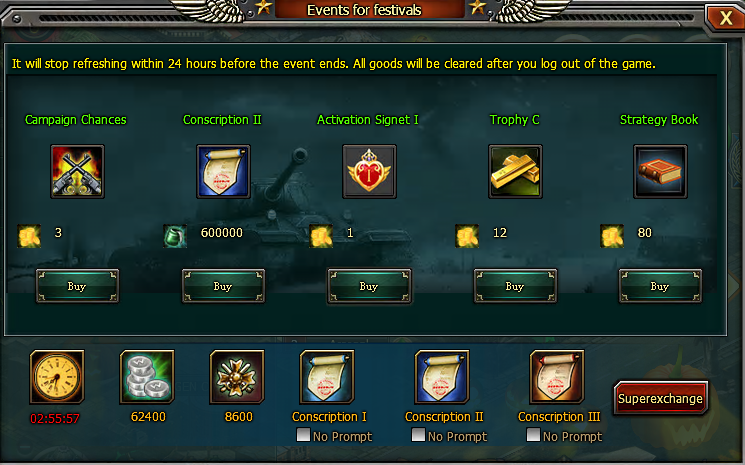Image resolution: width=745 pixels, height=465 pixels.
Task: Click the bottom Conscription III scroll icon
Action: (557, 377)
